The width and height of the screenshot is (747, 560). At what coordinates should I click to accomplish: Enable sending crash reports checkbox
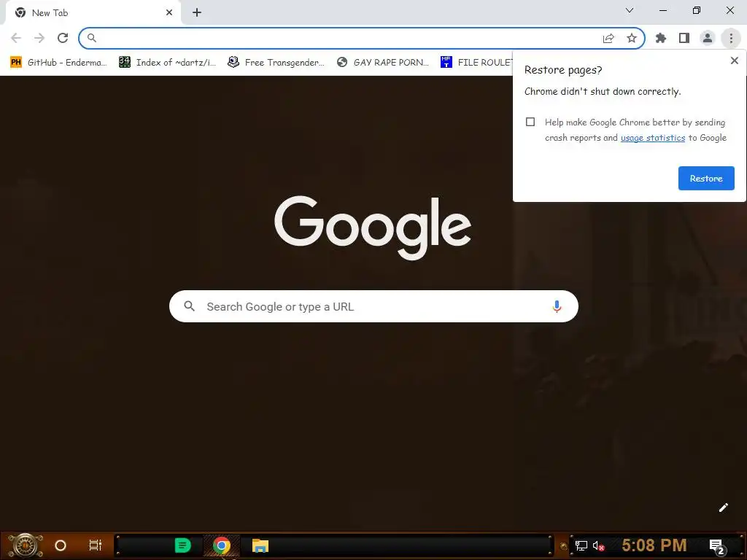530,122
